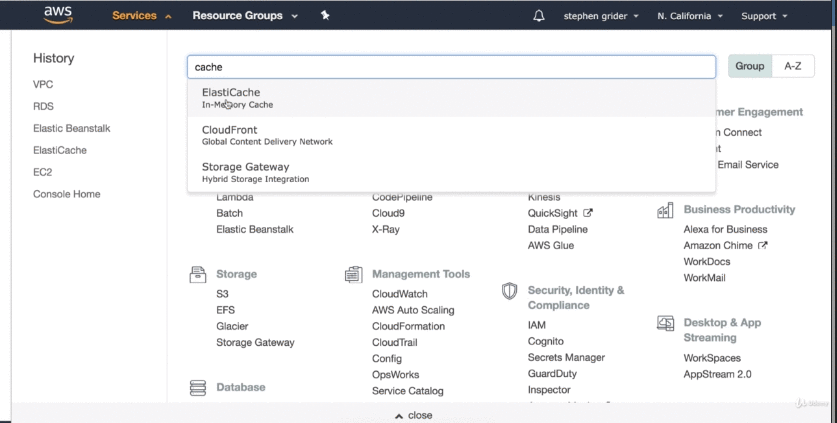837x423 pixels.
Task: Expand the Services menu
Action: 142,16
